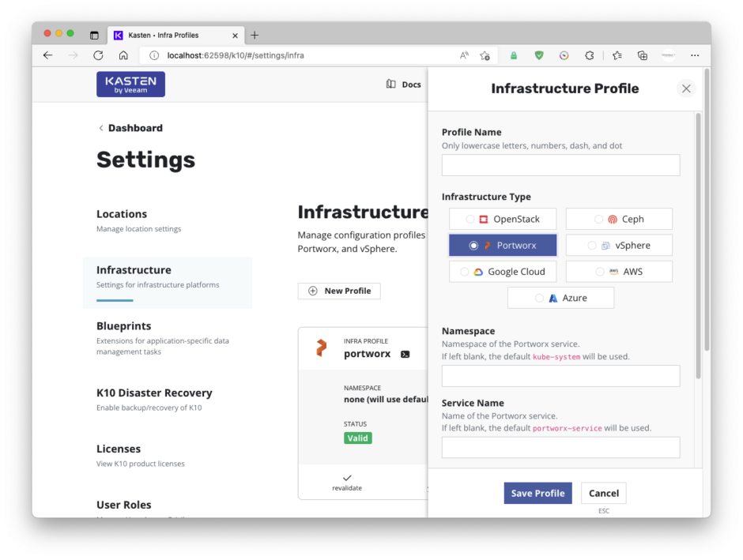
Task: Add page to favorites star icon
Action: pos(485,55)
